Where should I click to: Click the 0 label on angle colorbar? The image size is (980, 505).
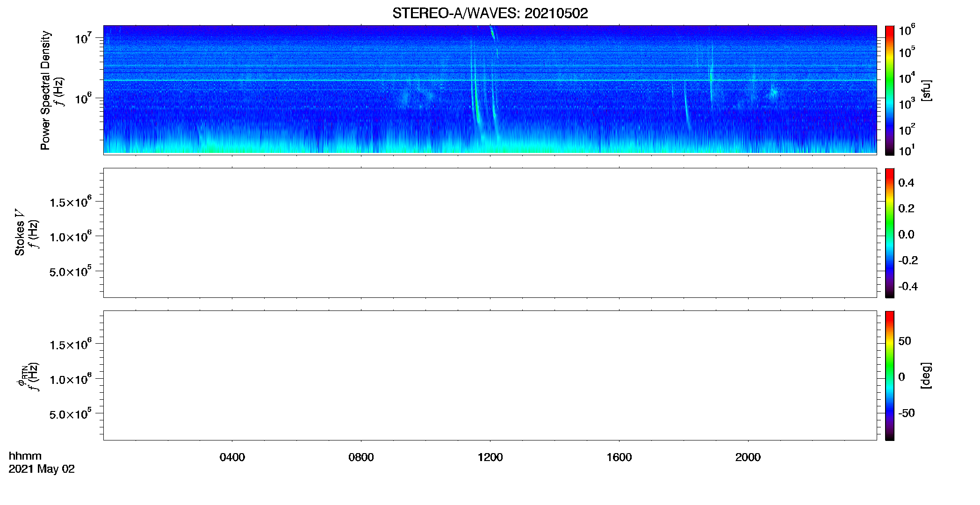pyautogui.click(x=901, y=377)
